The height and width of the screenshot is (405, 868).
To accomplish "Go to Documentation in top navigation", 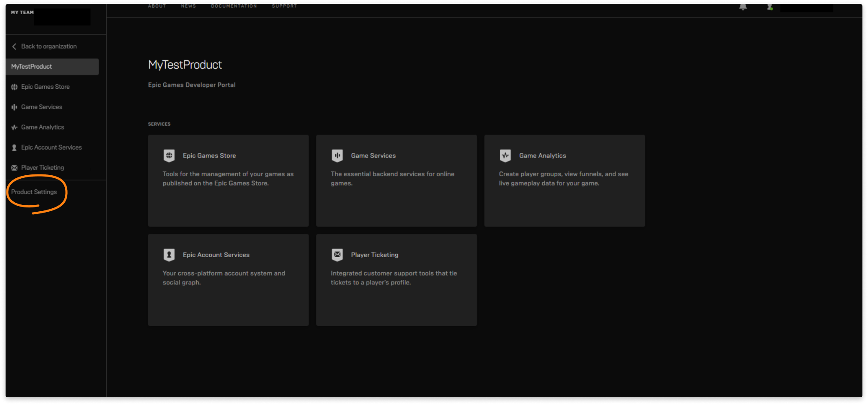I will [234, 6].
